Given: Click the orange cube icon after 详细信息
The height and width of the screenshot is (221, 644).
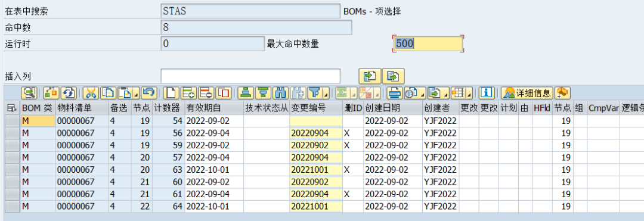Looking at the screenshot, I should 562,93.
